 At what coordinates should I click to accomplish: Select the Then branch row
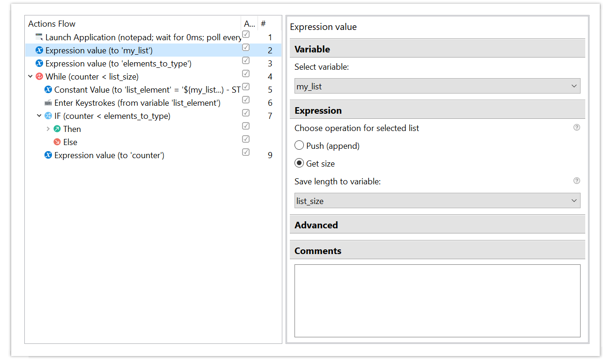pyautogui.click(x=153, y=129)
